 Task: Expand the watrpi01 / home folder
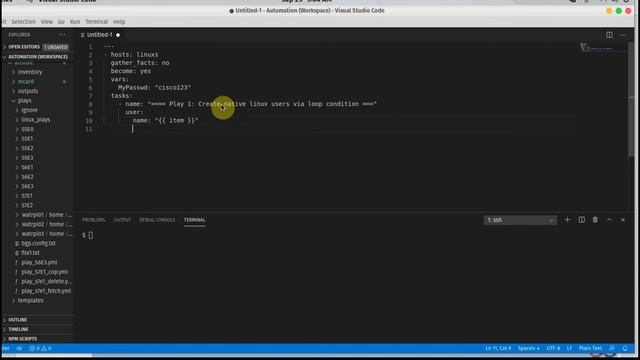coord(47,215)
